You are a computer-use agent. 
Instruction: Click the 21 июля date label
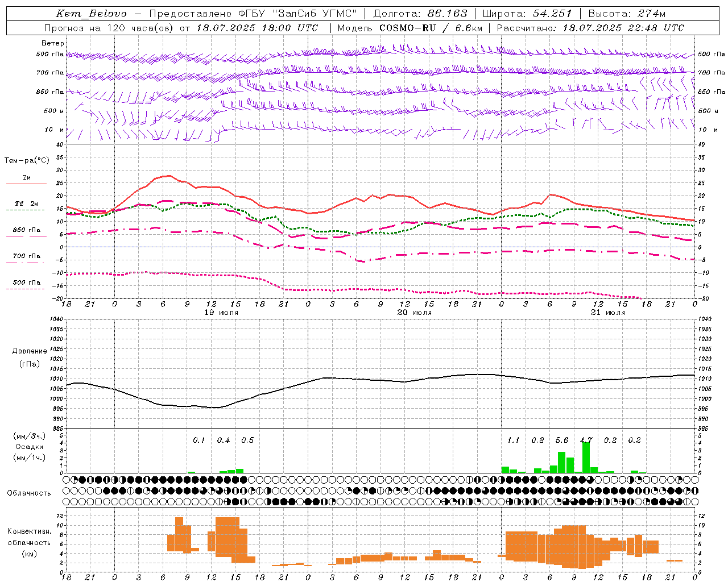(x=608, y=313)
